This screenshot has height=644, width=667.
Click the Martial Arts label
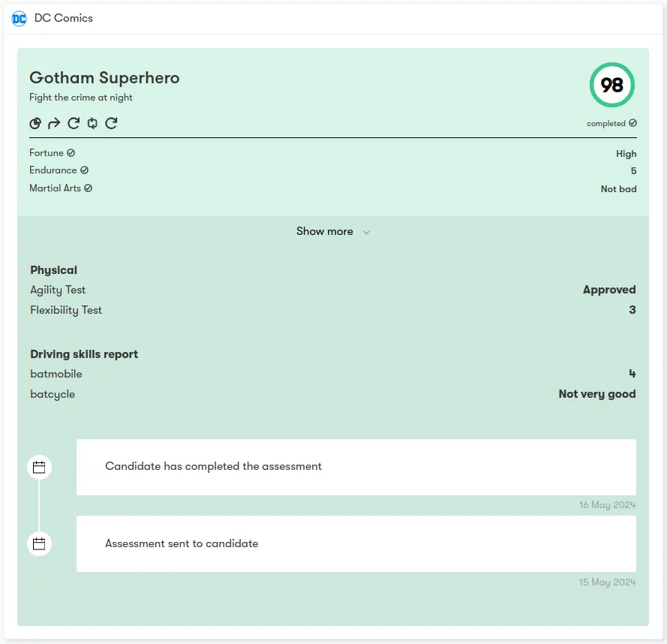coord(55,188)
